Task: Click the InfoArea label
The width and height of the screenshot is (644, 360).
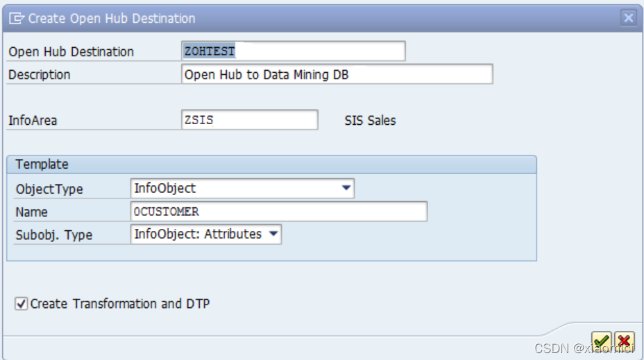Action: [x=33, y=121]
